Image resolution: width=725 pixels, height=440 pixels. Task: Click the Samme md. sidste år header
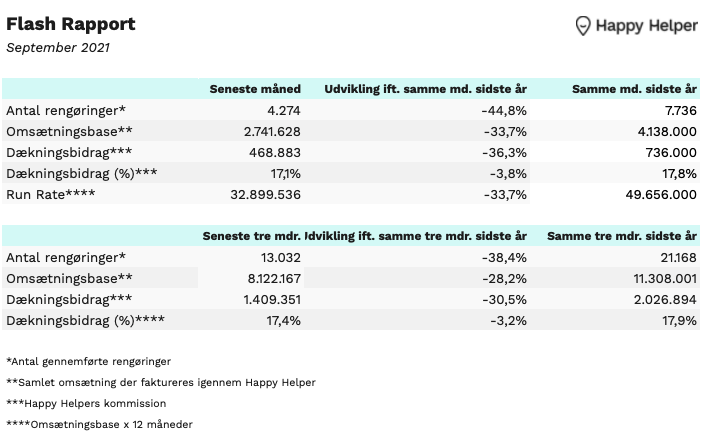pyautogui.click(x=634, y=89)
